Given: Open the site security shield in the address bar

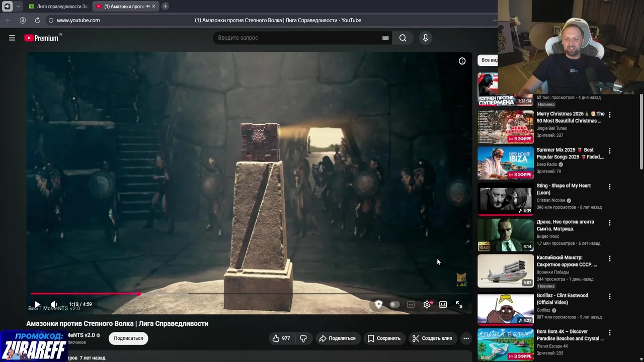Looking at the screenshot, I should tap(51, 20).
